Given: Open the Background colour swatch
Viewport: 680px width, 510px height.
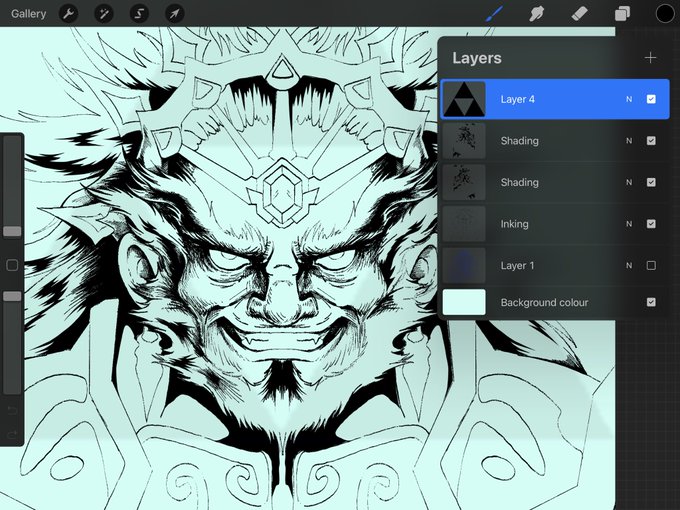Looking at the screenshot, I should pos(464,302).
